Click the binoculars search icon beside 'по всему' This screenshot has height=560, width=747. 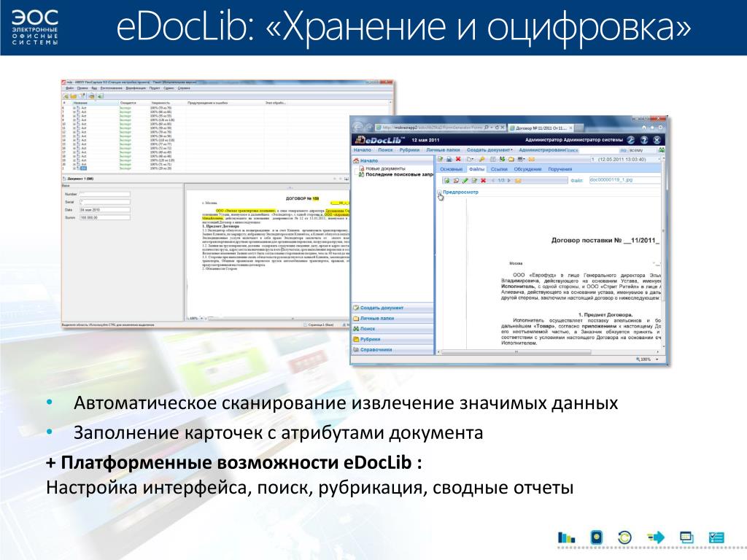(662, 150)
